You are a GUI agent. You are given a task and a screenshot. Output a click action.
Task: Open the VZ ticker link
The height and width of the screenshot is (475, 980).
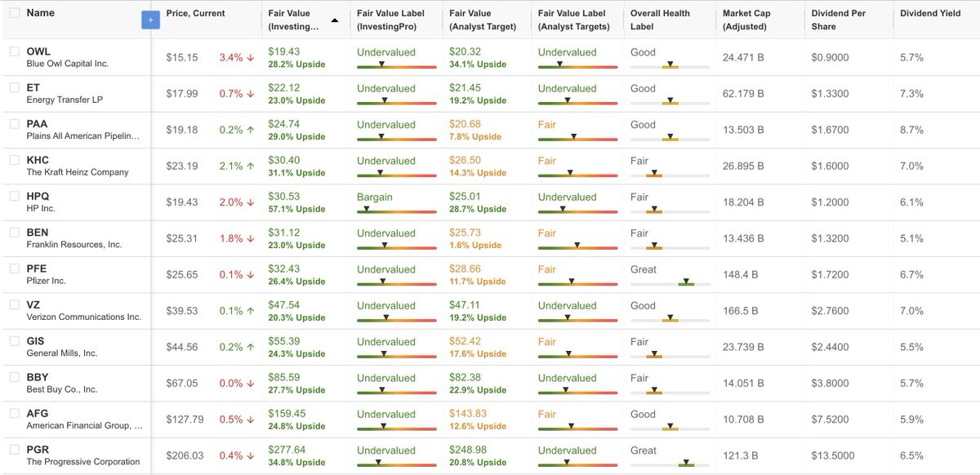pyautogui.click(x=33, y=305)
